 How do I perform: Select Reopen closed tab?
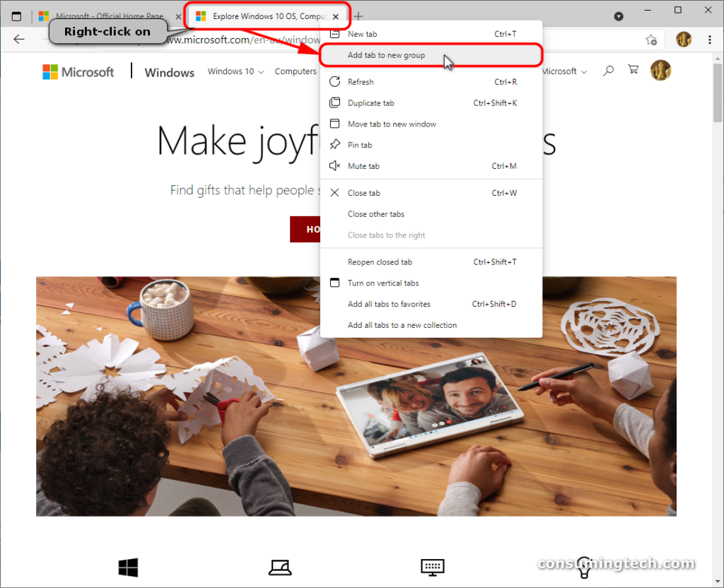431,261
